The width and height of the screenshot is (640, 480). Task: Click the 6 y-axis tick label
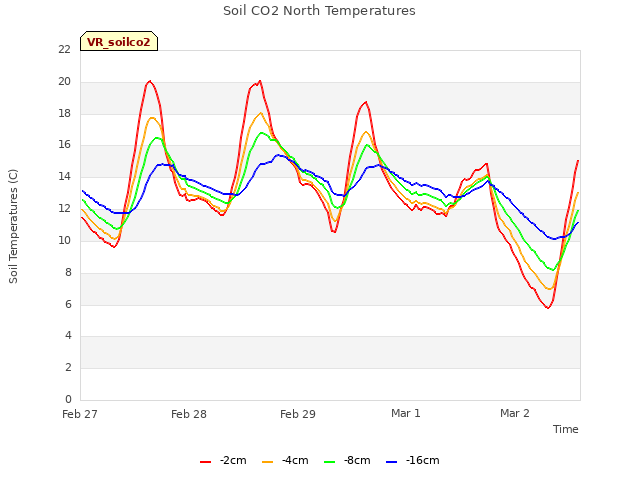pyautogui.click(x=68, y=304)
